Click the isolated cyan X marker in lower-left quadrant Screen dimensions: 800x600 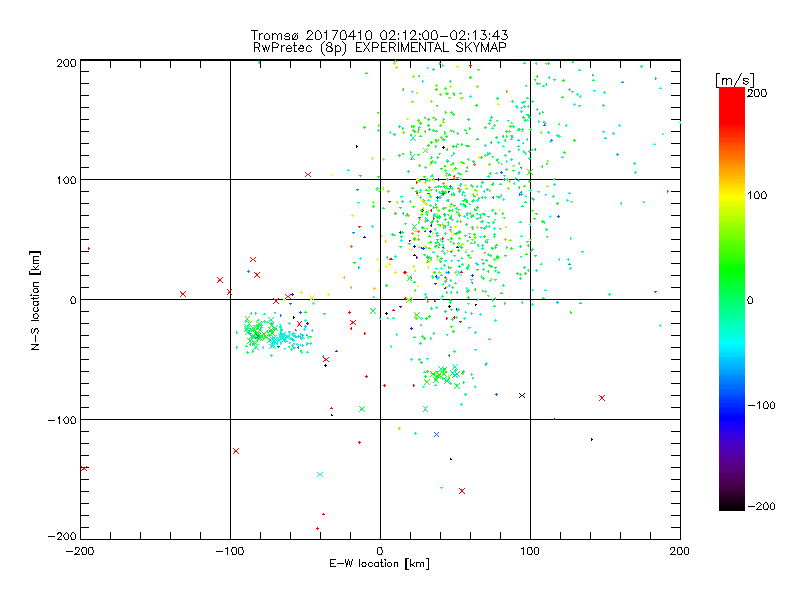(320, 474)
